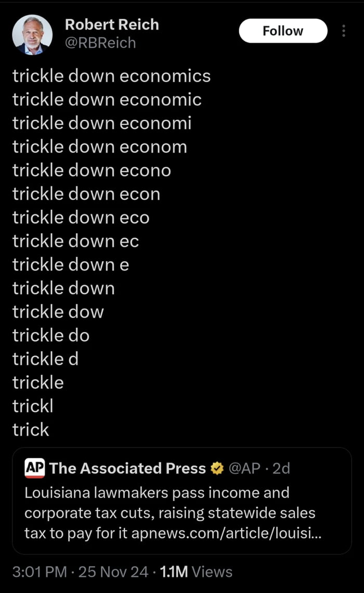Click the final line reading trick

[x=30, y=430]
